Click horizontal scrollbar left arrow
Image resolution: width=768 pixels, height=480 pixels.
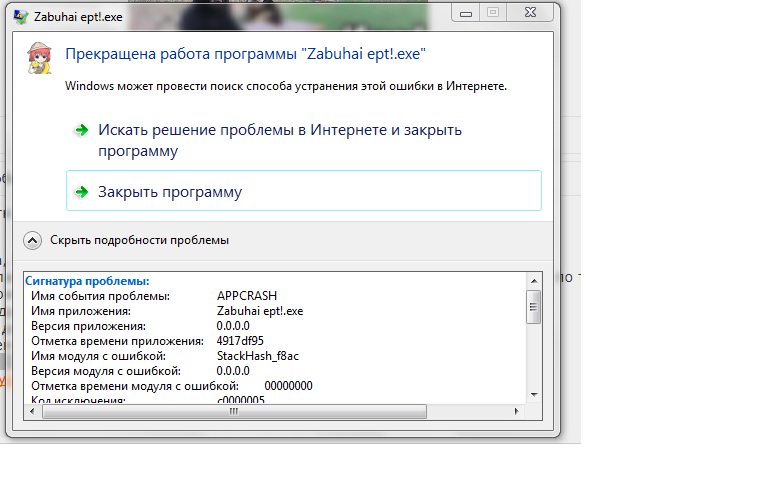pyautogui.click(x=32, y=412)
